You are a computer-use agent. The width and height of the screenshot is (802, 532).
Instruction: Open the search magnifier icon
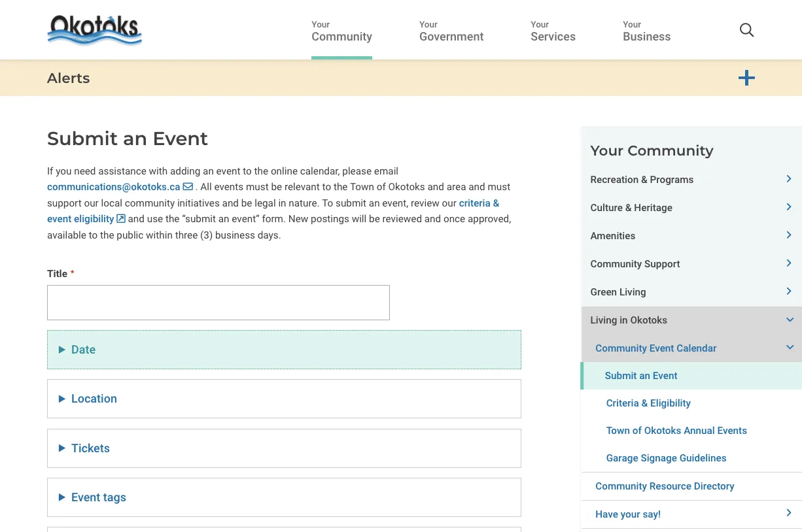(746, 30)
